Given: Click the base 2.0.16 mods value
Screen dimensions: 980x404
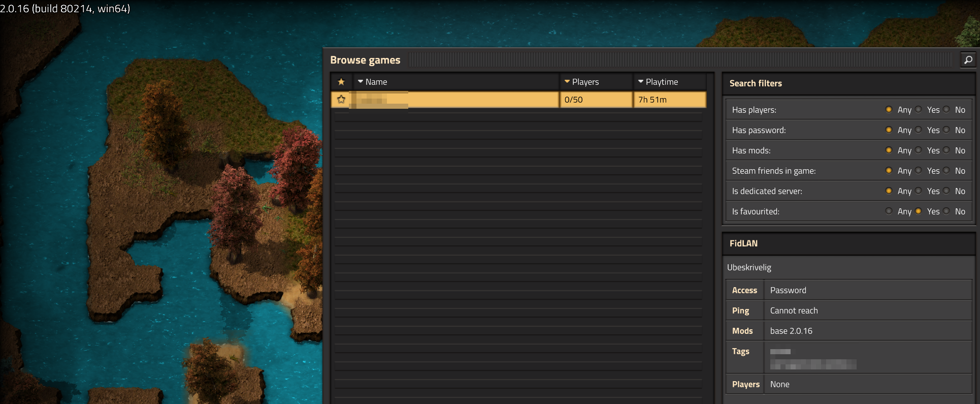Looking at the screenshot, I should click(x=791, y=331).
